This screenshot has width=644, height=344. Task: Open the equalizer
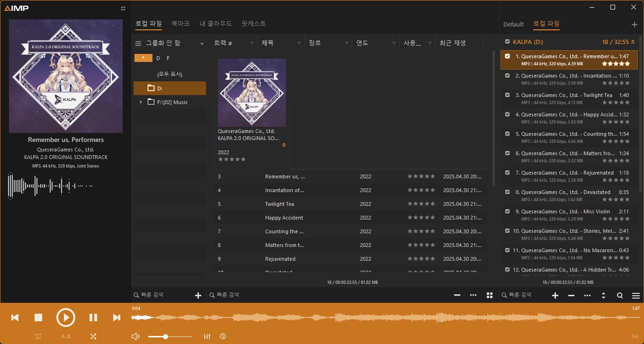tap(207, 336)
